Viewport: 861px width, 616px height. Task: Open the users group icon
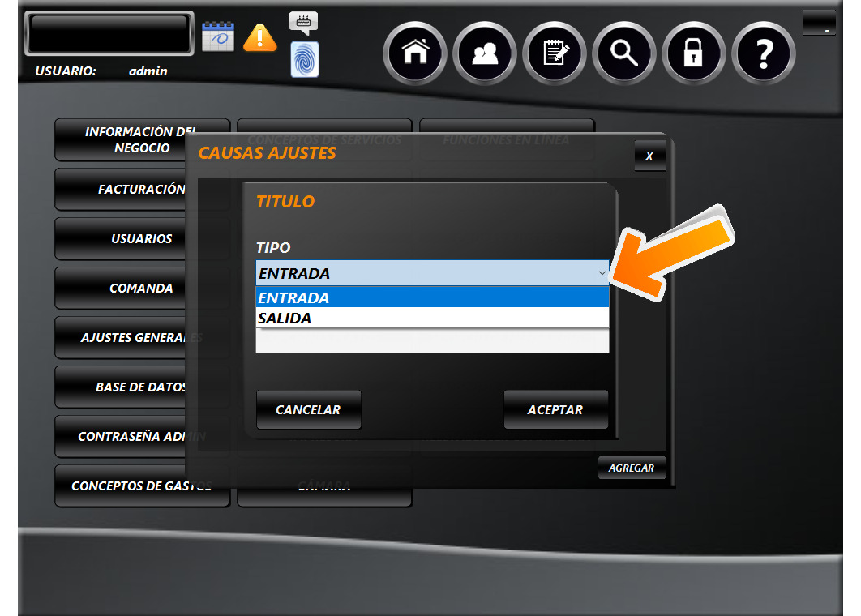tap(485, 53)
